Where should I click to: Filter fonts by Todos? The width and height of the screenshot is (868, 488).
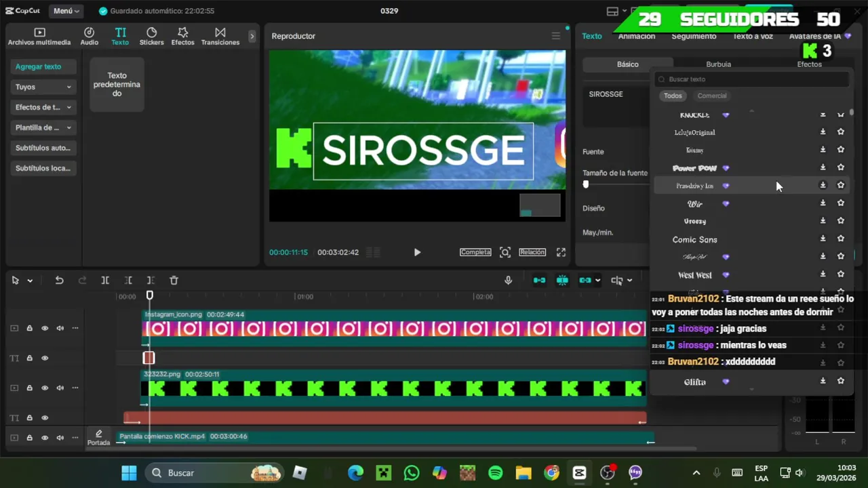coord(673,96)
